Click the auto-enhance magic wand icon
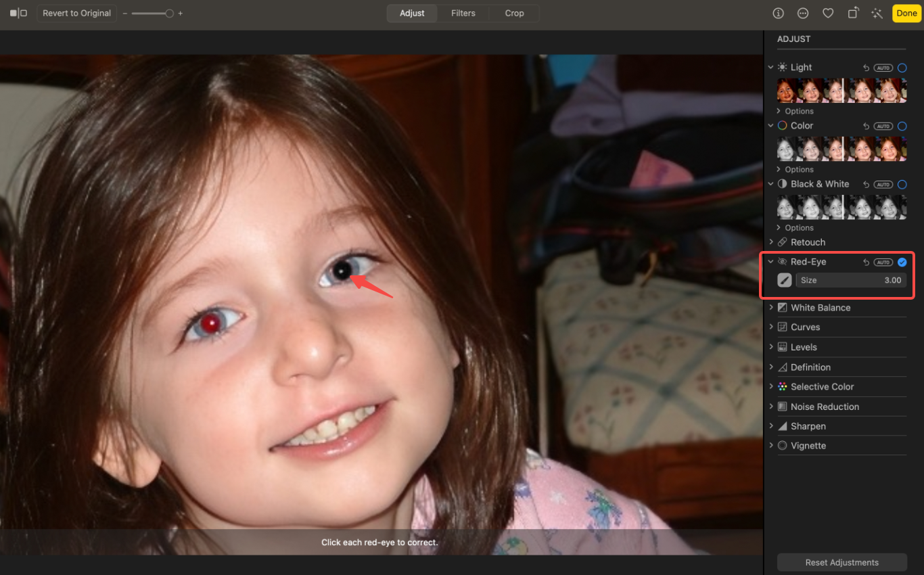This screenshot has width=924, height=575. [877, 13]
